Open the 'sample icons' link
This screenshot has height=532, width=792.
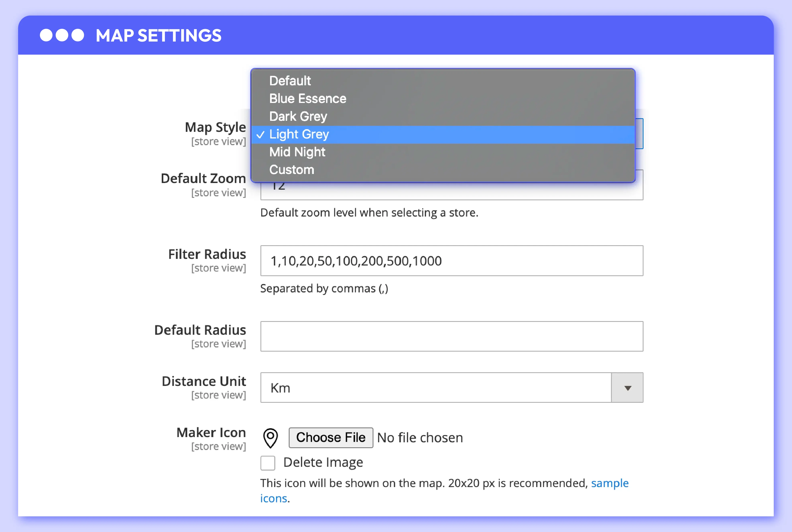pyautogui.click(x=610, y=483)
